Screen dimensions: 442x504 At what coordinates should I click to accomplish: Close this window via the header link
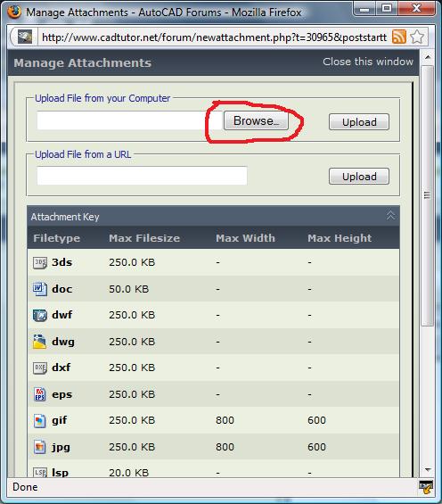(368, 62)
